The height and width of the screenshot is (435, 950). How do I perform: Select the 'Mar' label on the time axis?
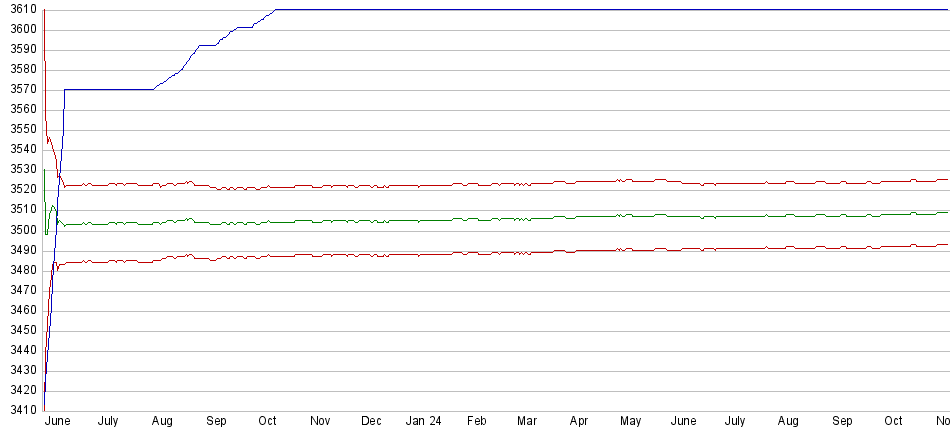coord(527,421)
